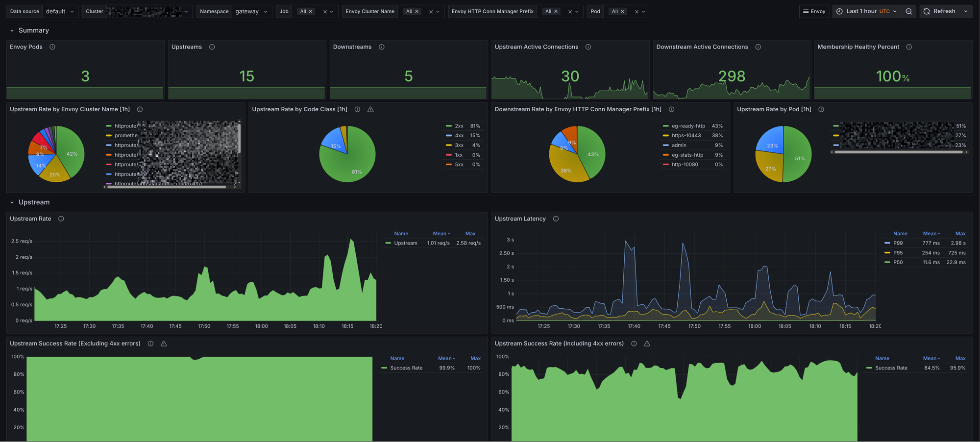Toggle eg-ready-http series in downstream legend
The image size is (980, 442).
click(x=688, y=126)
